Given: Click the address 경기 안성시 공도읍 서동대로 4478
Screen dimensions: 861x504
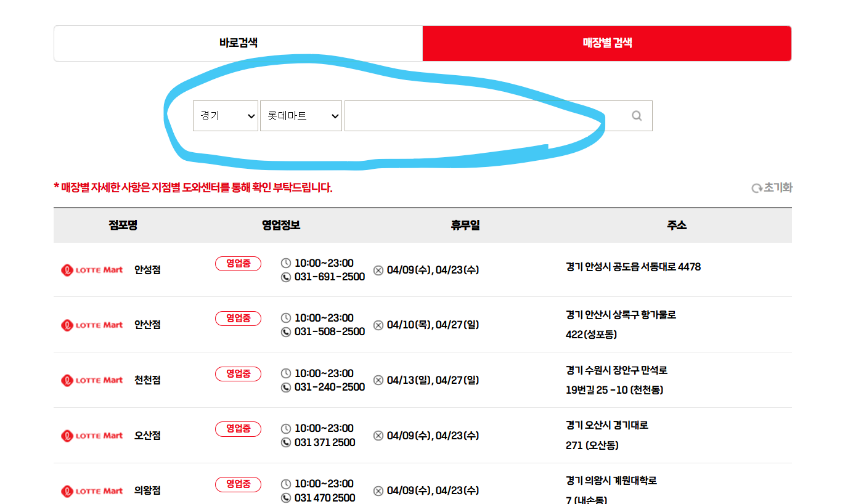Looking at the screenshot, I should 633,267.
